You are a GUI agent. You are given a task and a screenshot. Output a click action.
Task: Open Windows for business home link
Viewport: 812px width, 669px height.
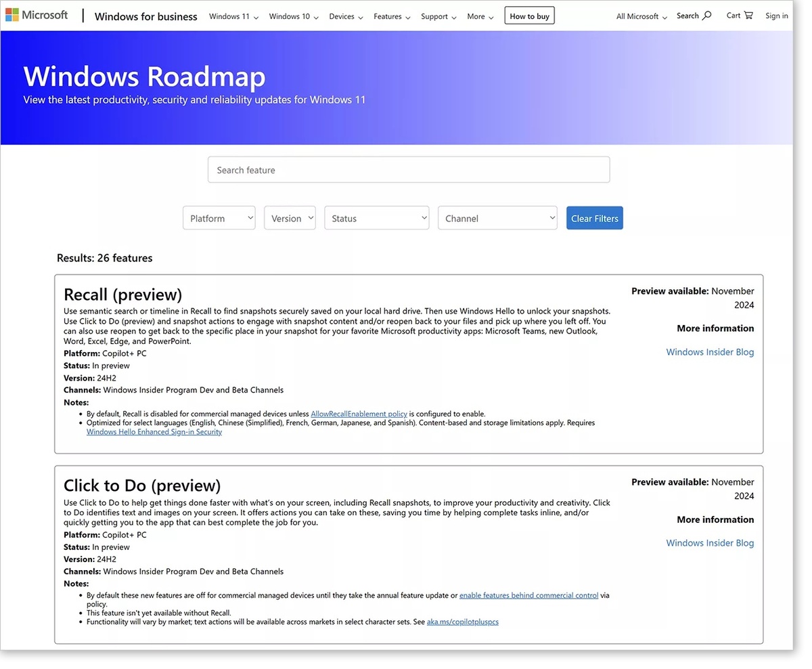click(x=146, y=16)
